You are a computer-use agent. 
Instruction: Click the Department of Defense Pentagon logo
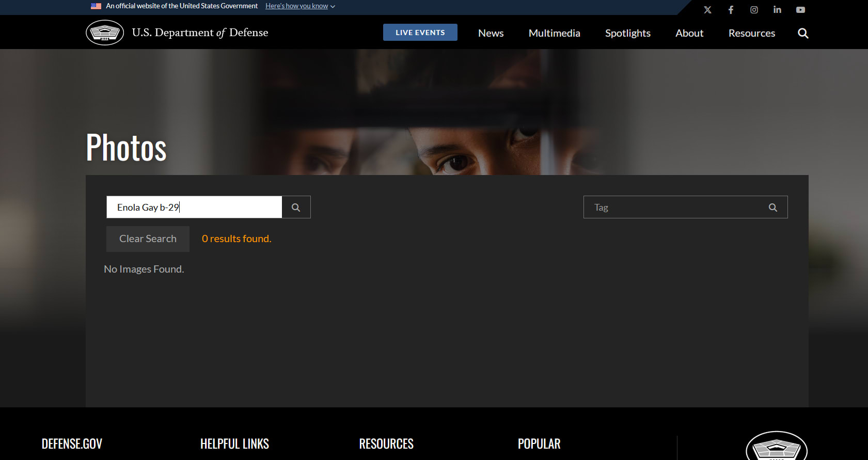[x=105, y=33]
